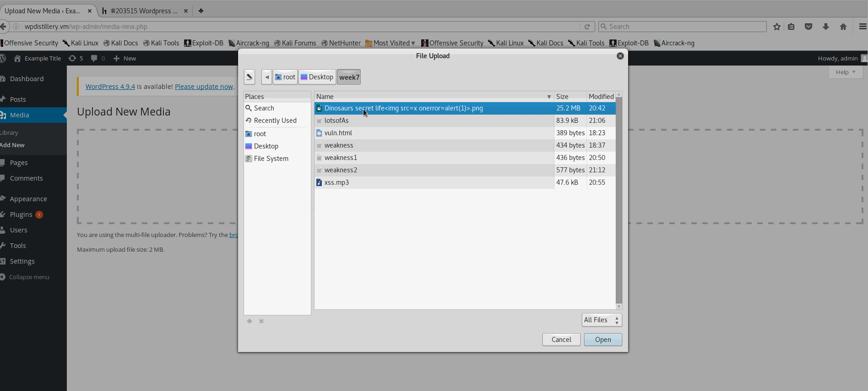Expand Most Visited bookmarks dropdown

[x=391, y=43]
